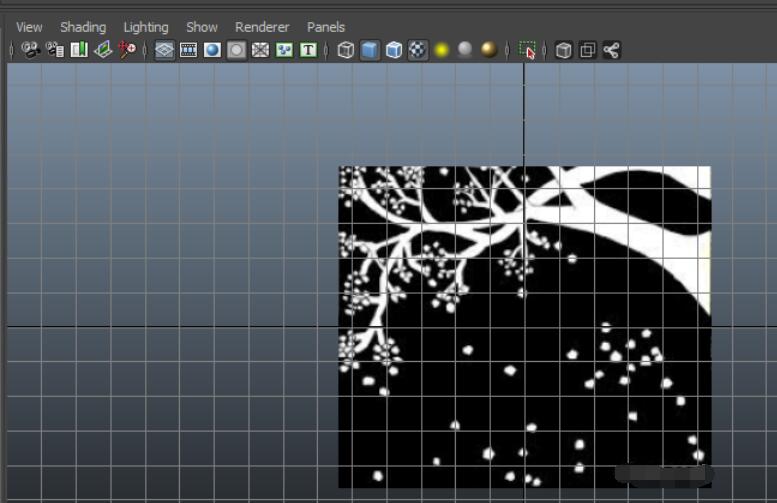Screen dimensions: 777x503
Task: Select the tree branch image plane in viewport
Action: point(524,326)
